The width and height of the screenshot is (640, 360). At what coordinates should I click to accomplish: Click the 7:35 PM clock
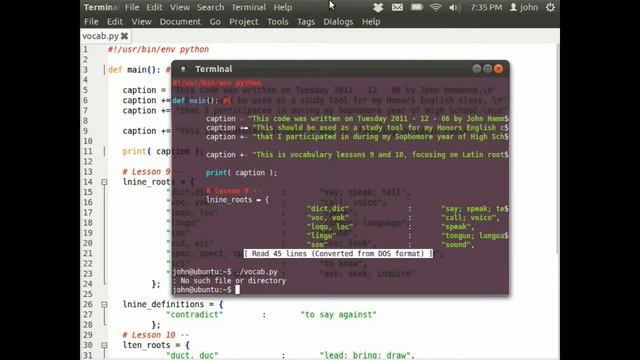tap(486, 7)
